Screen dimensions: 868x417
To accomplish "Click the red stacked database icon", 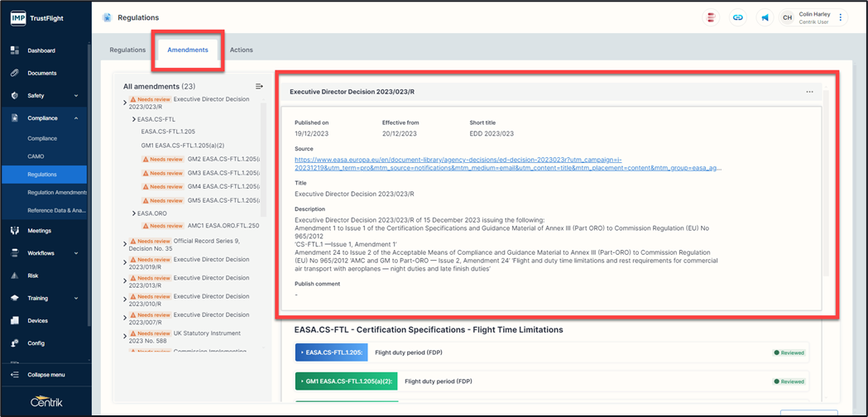I will point(711,17).
